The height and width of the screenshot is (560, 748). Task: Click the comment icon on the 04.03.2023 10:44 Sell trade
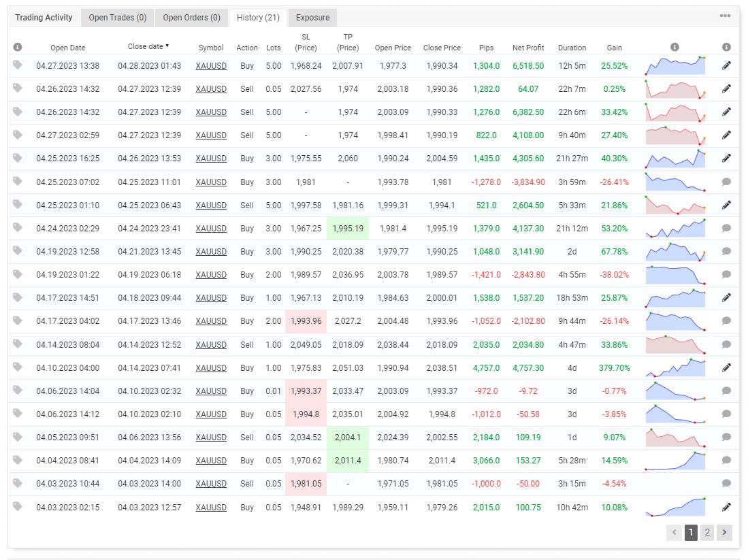tap(726, 484)
